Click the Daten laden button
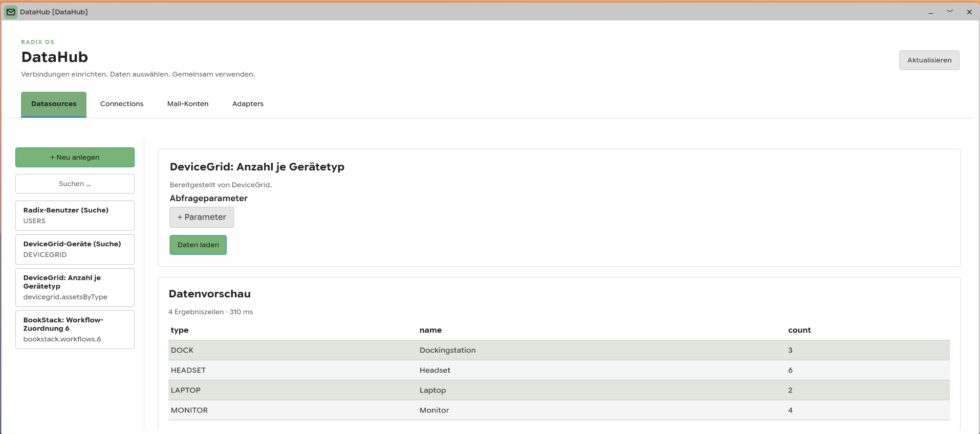980x434 pixels. click(x=198, y=245)
